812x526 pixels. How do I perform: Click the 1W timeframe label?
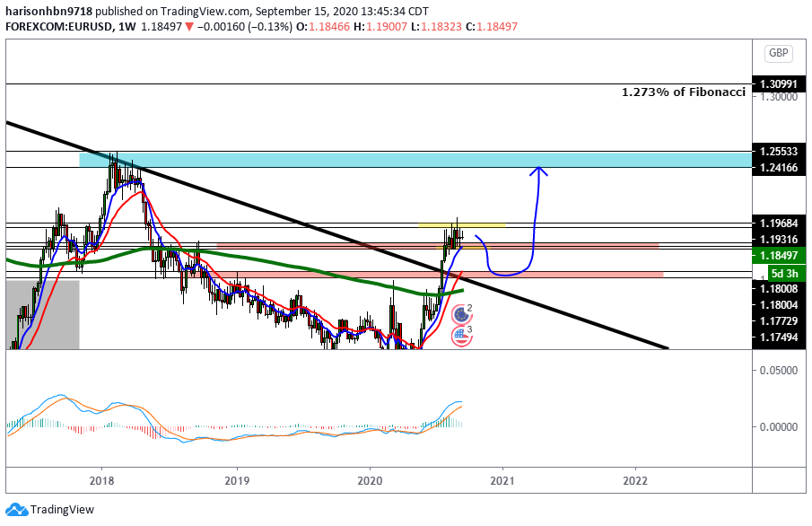[x=127, y=26]
